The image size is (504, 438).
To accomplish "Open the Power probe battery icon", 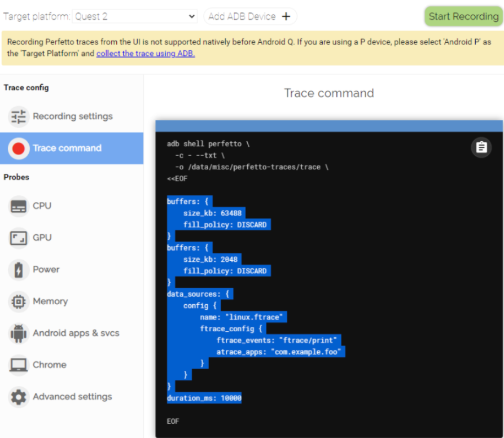I will tap(19, 270).
